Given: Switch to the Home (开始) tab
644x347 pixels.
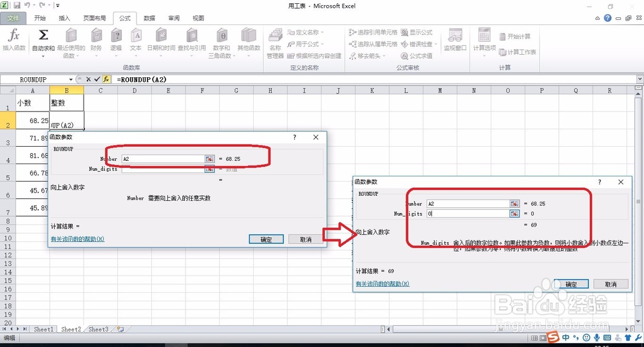Looking at the screenshot, I should [40, 18].
